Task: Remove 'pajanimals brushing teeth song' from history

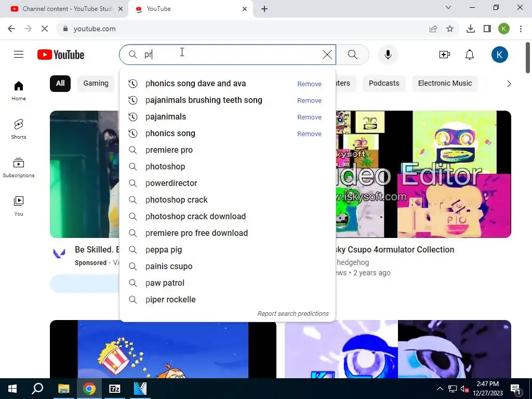Action: (x=310, y=100)
